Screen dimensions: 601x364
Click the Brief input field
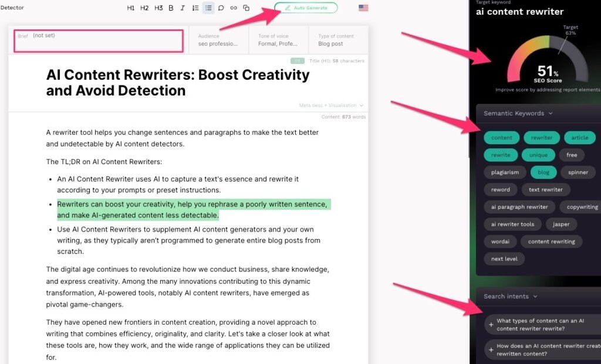pos(99,40)
